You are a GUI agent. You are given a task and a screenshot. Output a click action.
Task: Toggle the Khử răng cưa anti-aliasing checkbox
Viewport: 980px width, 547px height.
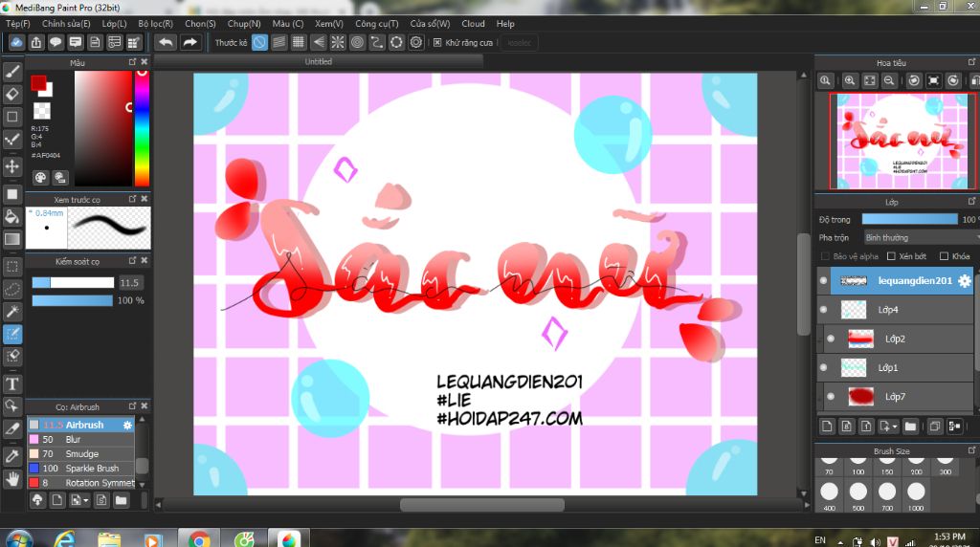[437, 42]
